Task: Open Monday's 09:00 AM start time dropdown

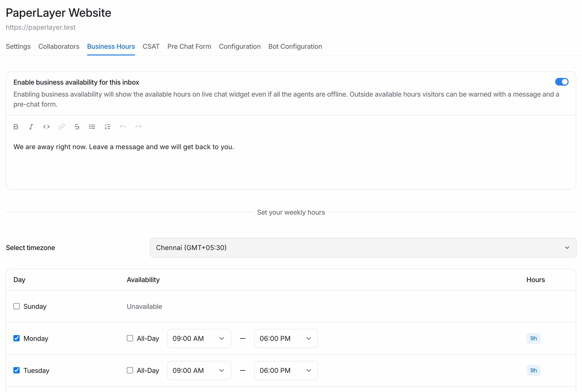Action: click(x=199, y=338)
